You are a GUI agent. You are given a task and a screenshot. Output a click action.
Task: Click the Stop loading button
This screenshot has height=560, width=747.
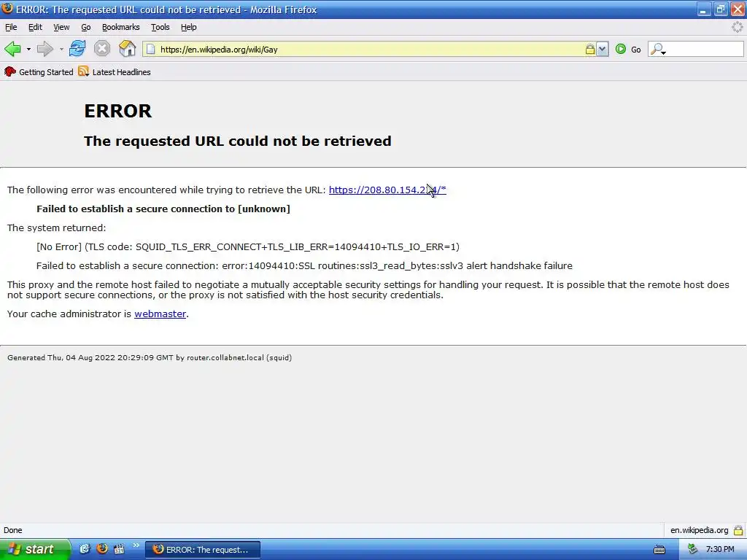click(x=102, y=49)
